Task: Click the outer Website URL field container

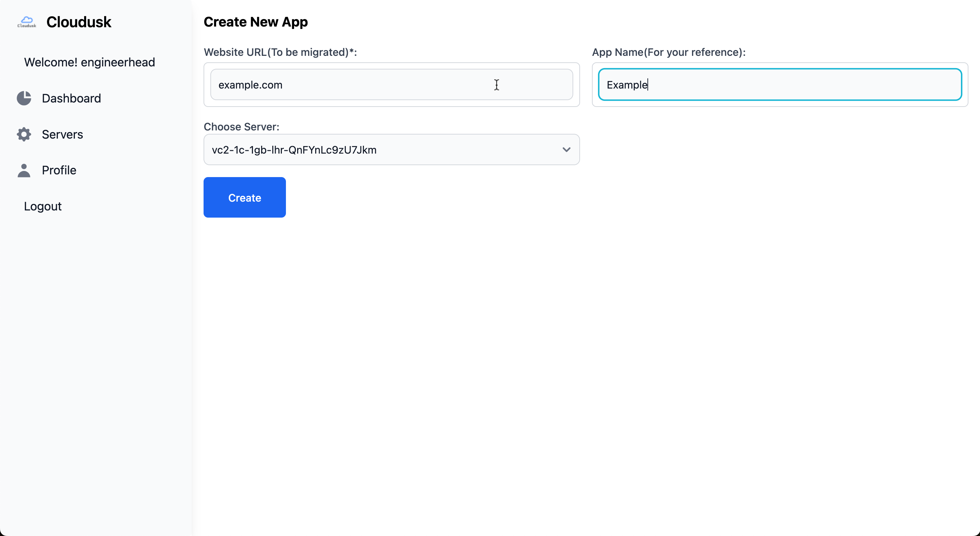Action: click(392, 104)
